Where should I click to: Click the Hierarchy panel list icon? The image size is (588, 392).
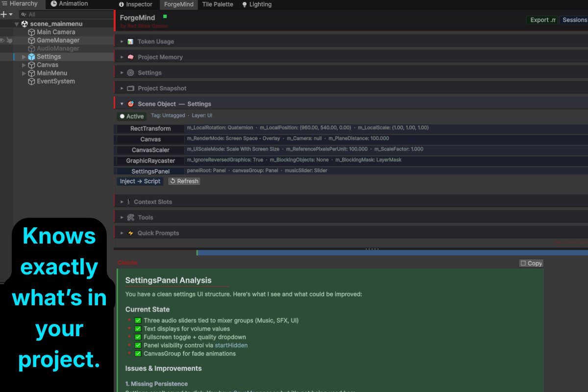5,3
